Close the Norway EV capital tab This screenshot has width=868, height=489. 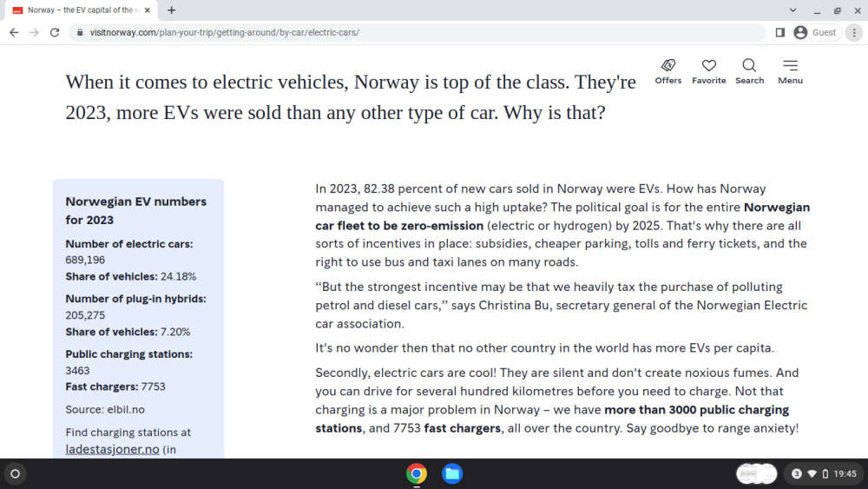(x=148, y=10)
